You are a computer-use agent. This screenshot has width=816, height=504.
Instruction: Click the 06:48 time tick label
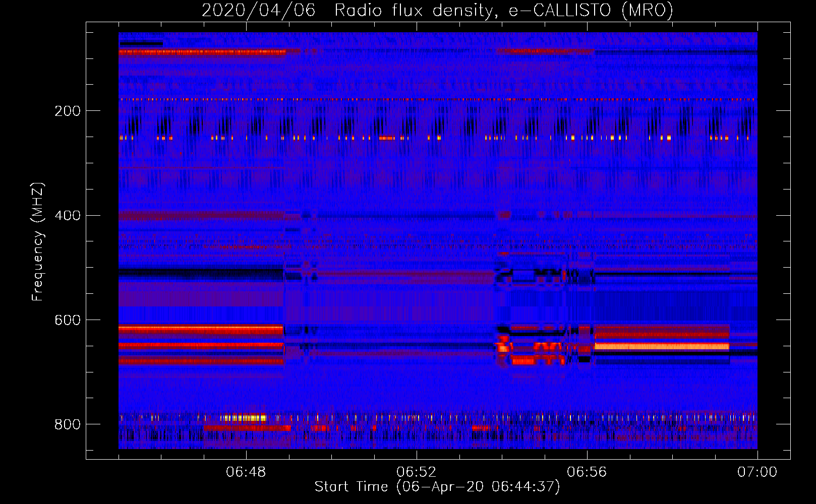click(246, 472)
